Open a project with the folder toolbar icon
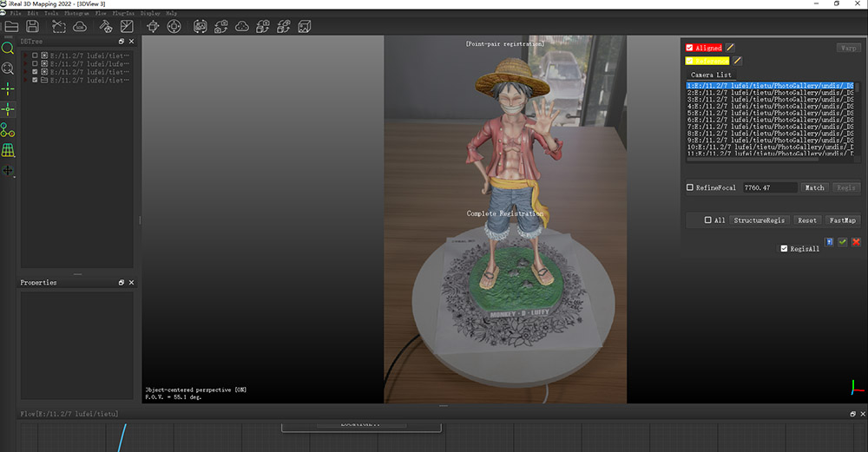Image resolution: width=868 pixels, height=452 pixels. [x=11, y=26]
